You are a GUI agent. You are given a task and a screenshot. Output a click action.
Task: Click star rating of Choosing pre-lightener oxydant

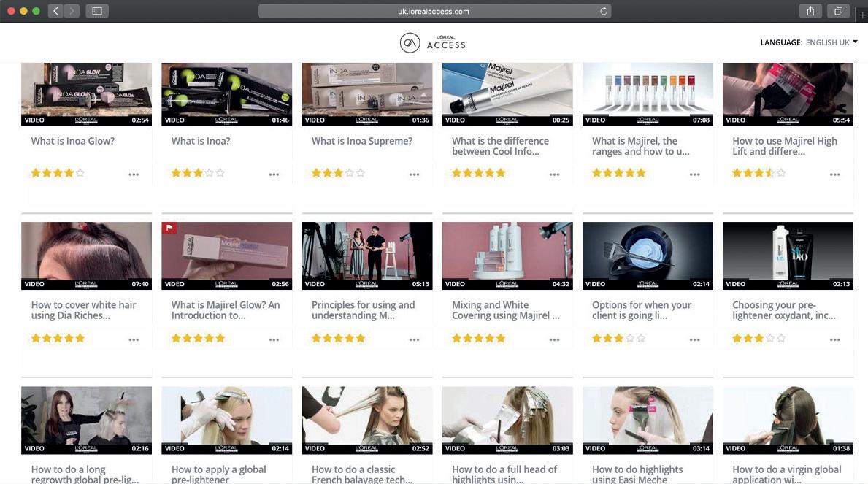point(759,338)
